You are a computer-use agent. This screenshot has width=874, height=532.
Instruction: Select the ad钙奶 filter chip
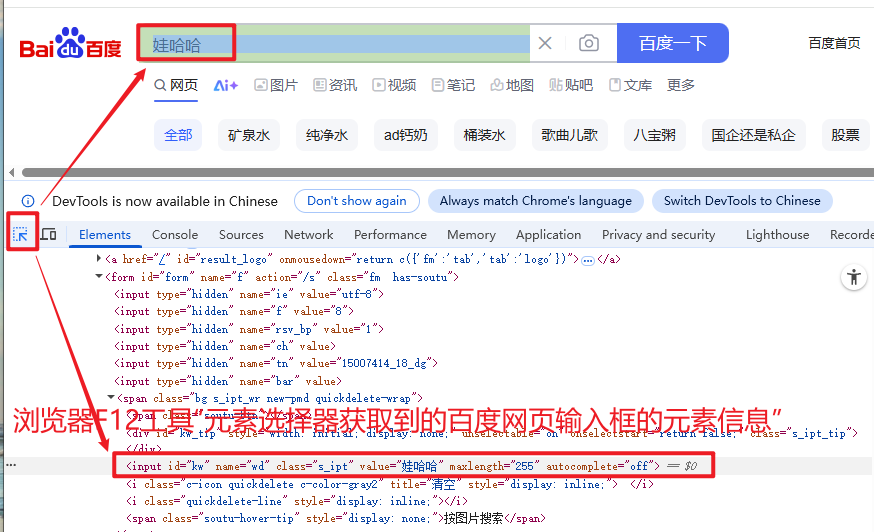(405, 135)
